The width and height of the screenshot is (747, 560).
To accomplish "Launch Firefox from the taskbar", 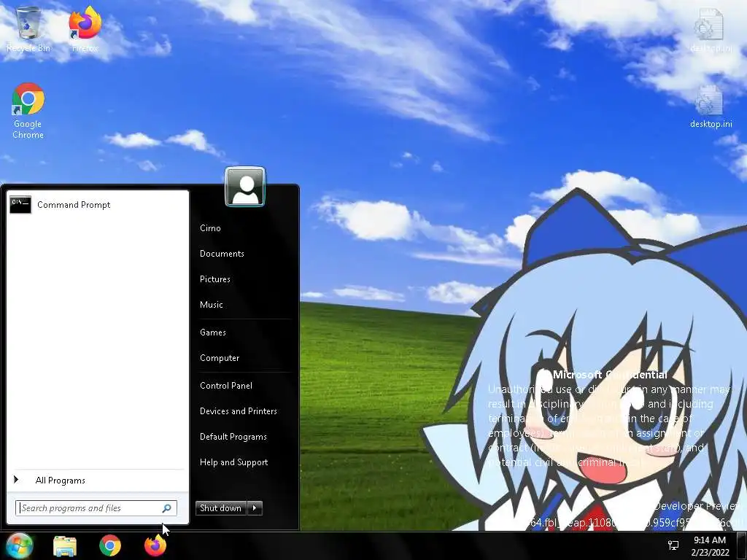I will 155,546.
